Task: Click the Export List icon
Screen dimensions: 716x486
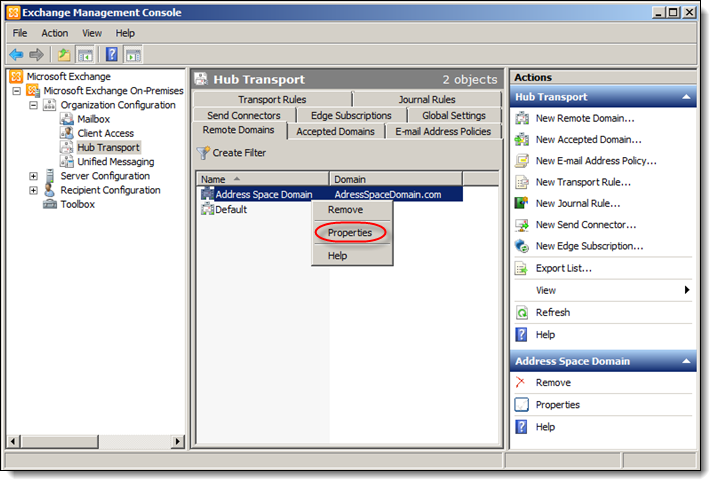Action: (521, 268)
